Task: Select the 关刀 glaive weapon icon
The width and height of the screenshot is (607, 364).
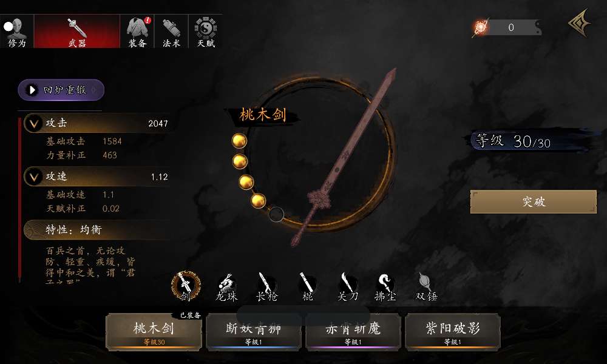Action: [x=347, y=288]
